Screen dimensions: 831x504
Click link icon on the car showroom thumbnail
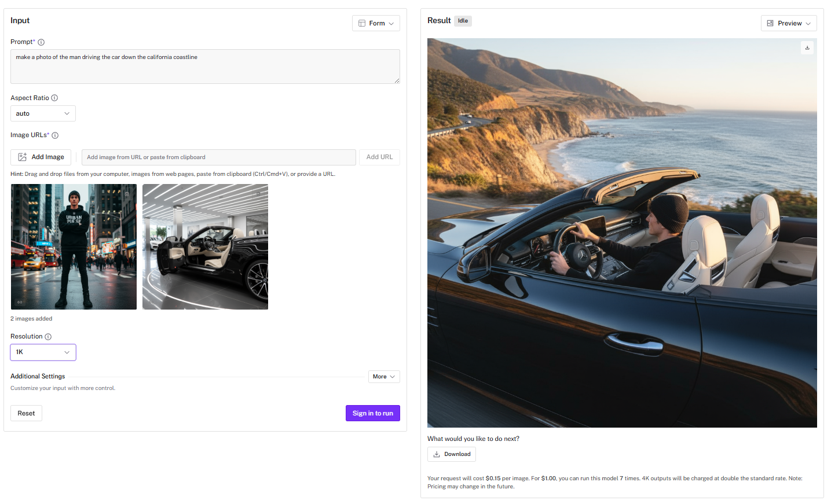tap(151, 302)
